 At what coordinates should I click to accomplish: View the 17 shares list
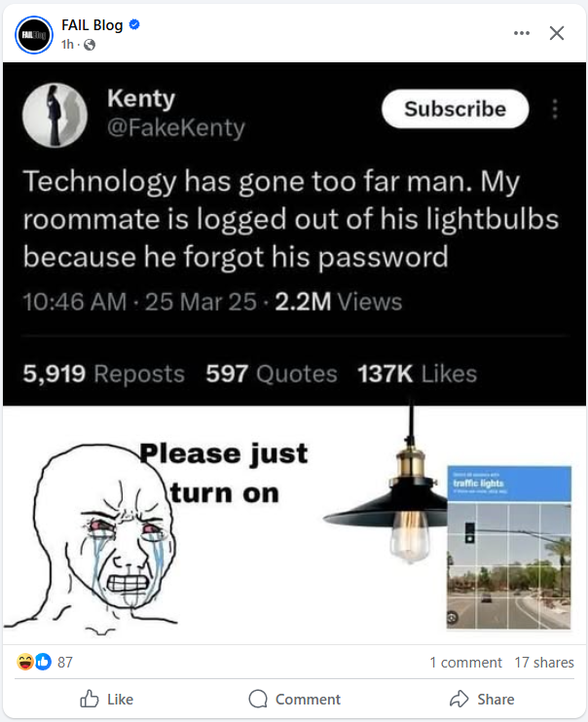click(544, 662)
